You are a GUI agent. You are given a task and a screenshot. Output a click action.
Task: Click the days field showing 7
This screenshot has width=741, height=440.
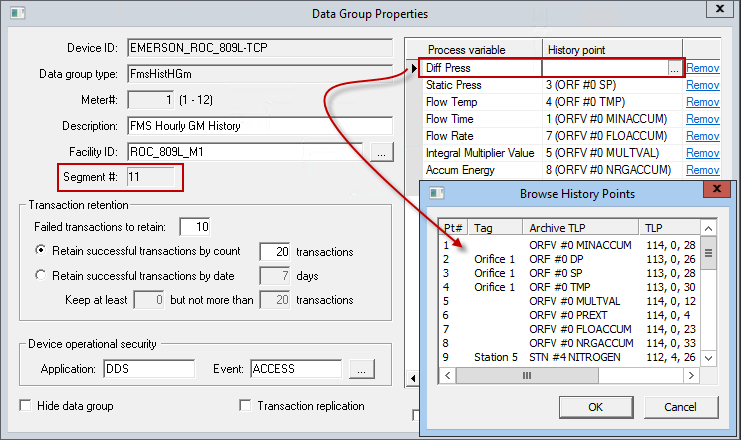coord(275,276)
